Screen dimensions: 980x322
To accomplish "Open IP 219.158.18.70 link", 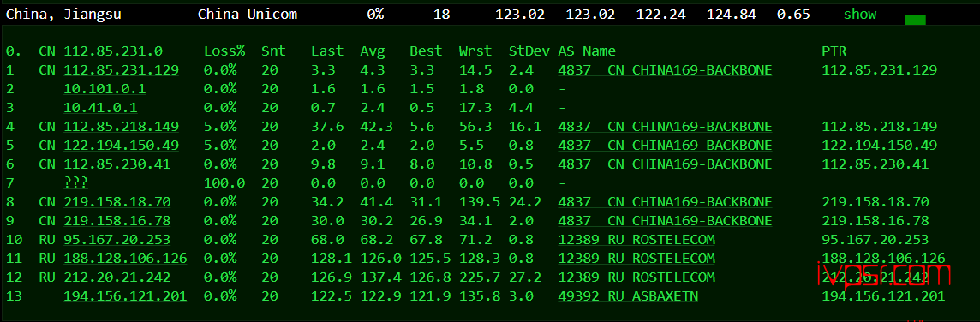I will (117, 202).
